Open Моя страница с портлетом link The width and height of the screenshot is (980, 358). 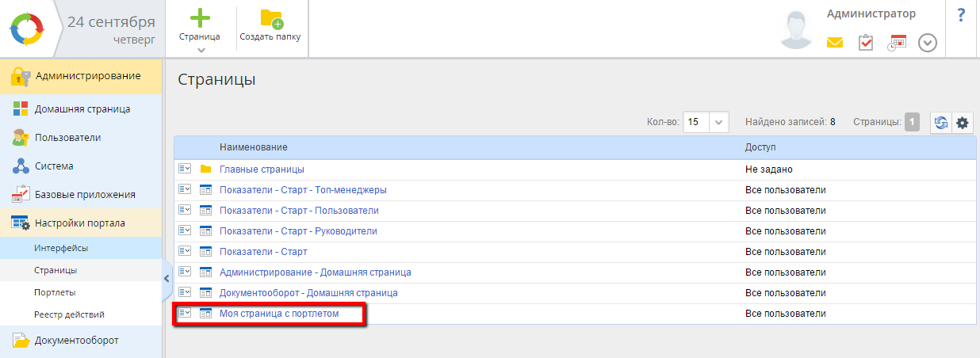pyautogui.click(x=278, y=314)
